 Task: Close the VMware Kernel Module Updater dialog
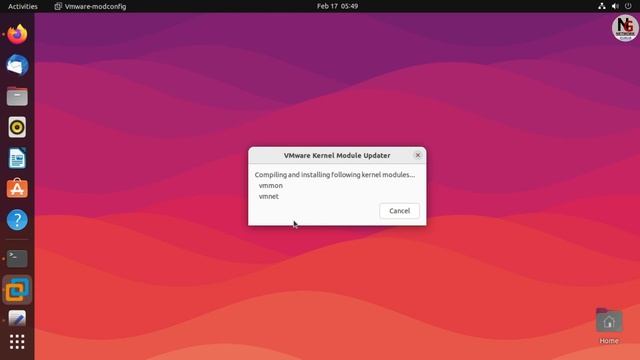click(418, 155)
